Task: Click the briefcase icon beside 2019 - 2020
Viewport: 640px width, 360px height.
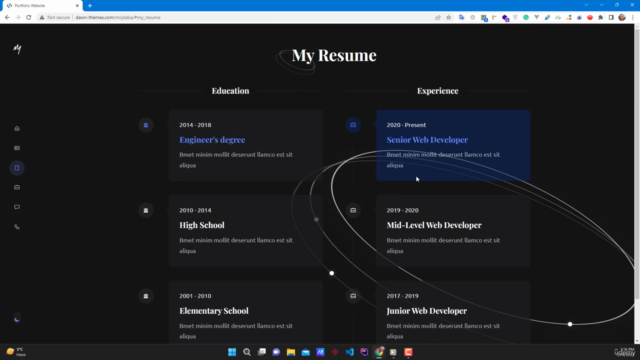Action: [x=353, y=211]
